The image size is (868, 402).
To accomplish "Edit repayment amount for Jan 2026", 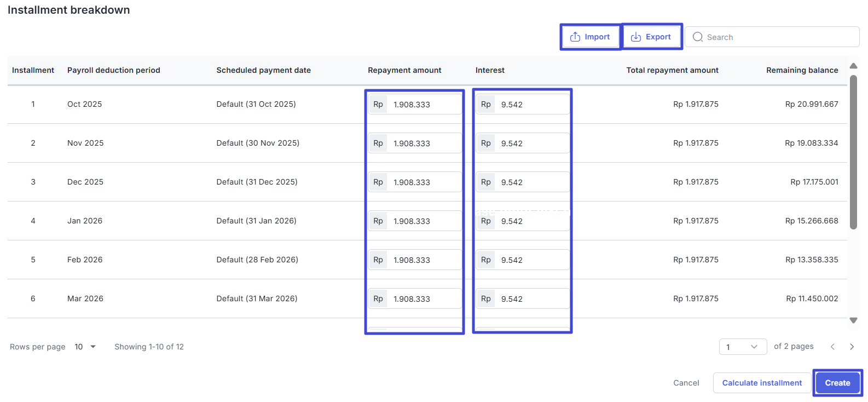I will tap(424, 221).
